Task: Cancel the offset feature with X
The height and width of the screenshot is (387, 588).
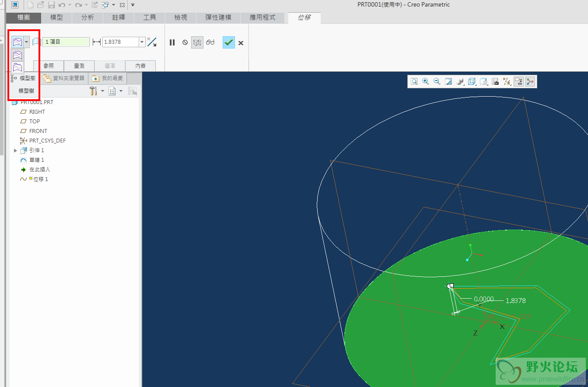Action: (x=241, y=43)
